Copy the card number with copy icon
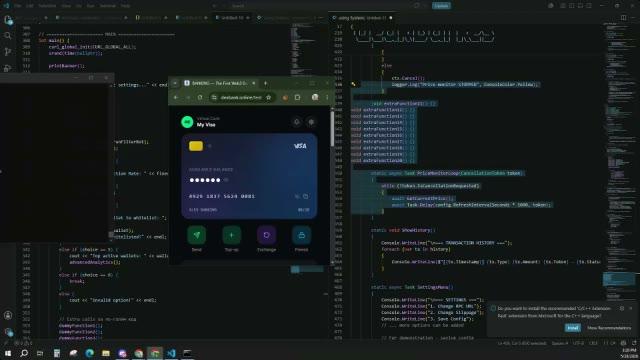Viewport: 640px width, 360px height. pos(305,196)
